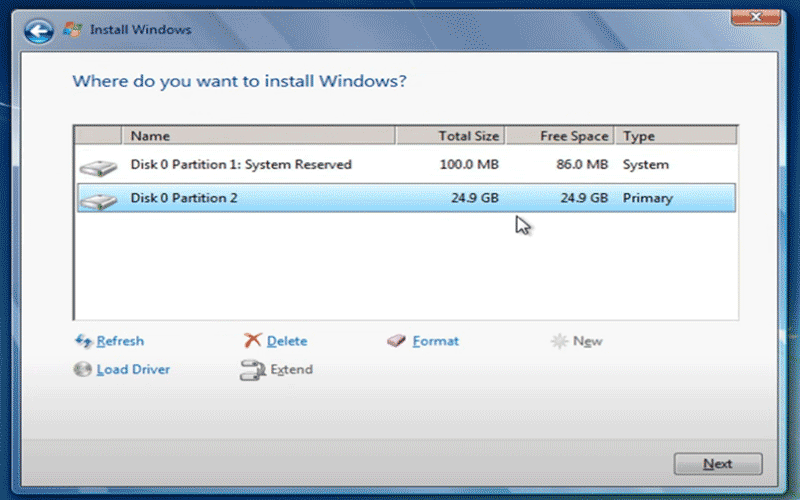Click Partition 2's 24.9 GB free space cell
This screenshot has width=800, height=500.
pos(584,198)
